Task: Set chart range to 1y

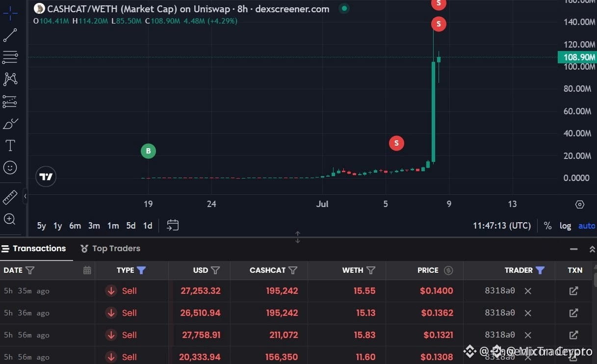Action: point(58,226)
